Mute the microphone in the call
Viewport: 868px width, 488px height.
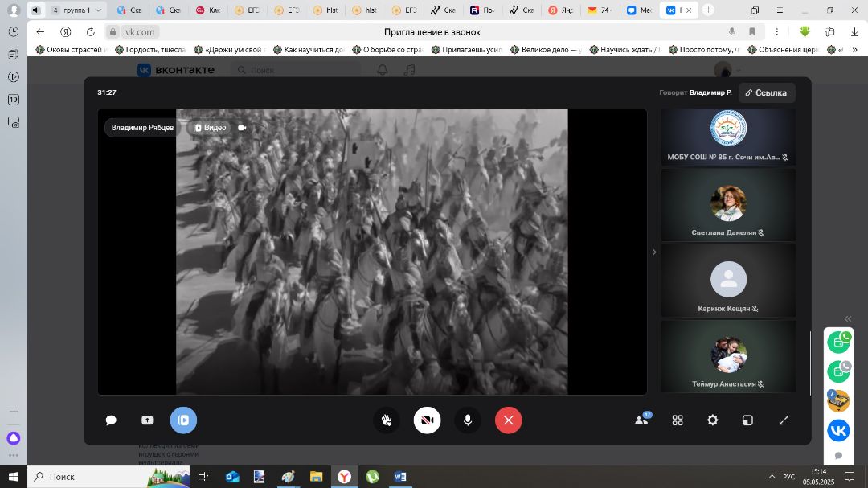pos(468,420)
